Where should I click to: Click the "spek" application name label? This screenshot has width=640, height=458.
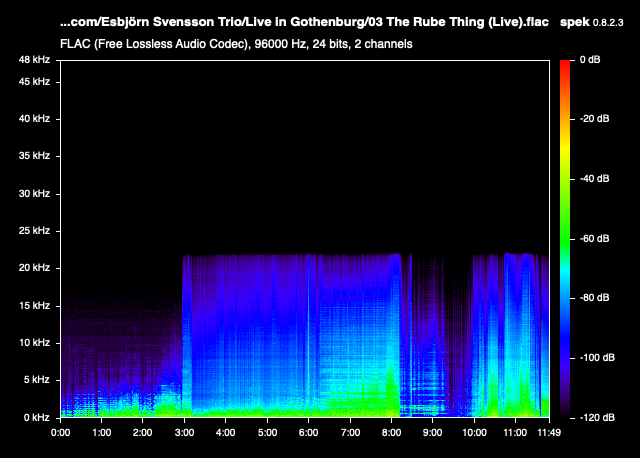click(575, 22)
